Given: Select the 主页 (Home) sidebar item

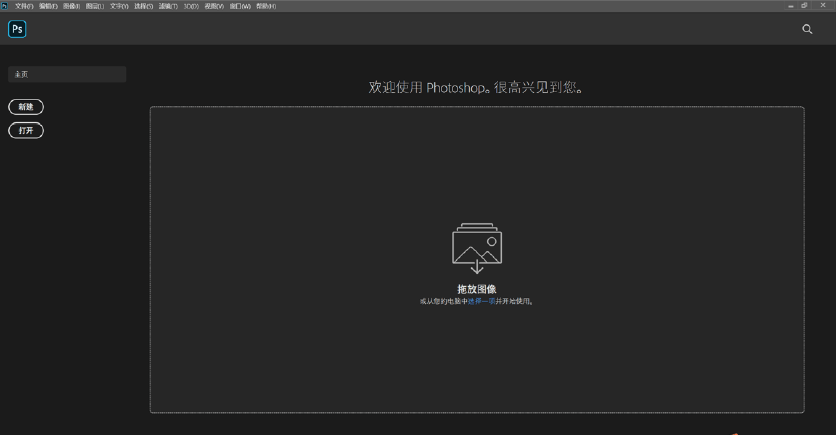Looking at the screenshot, I should [x=66, y=74].
